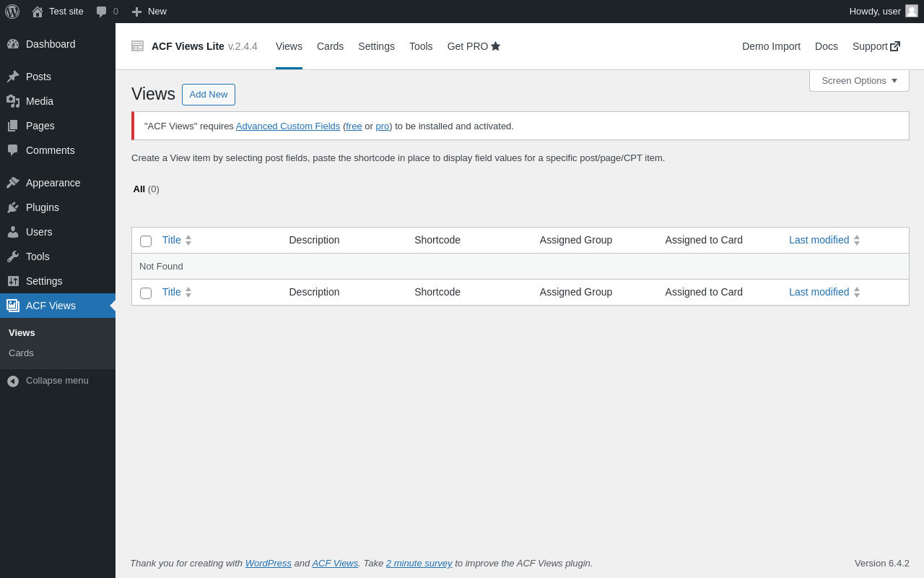Open the Media library menu
This screenshot has height=578, width=924.
(40, 101)
